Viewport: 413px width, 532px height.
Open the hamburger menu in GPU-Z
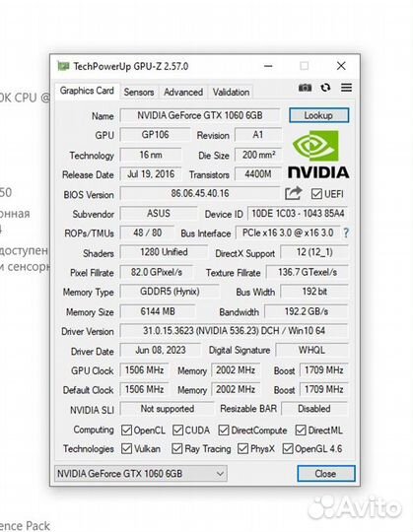click(346, 88)
